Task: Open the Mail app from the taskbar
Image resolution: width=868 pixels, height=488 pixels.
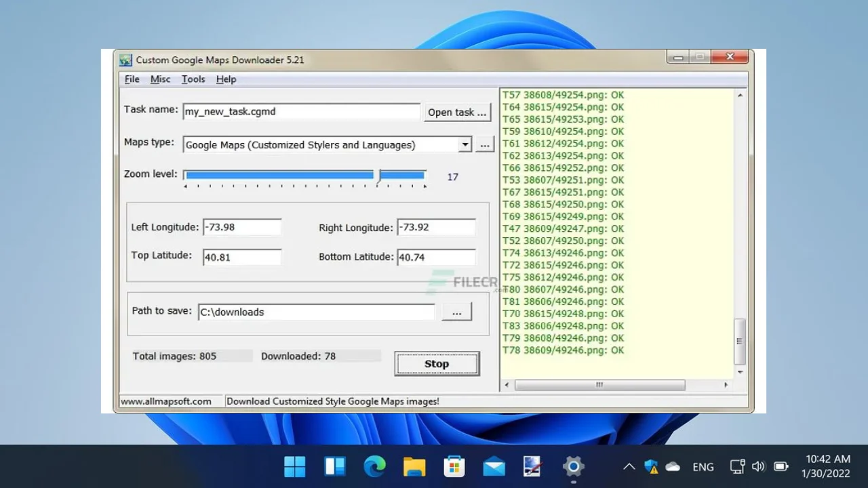Action: (x=494, y=466)
